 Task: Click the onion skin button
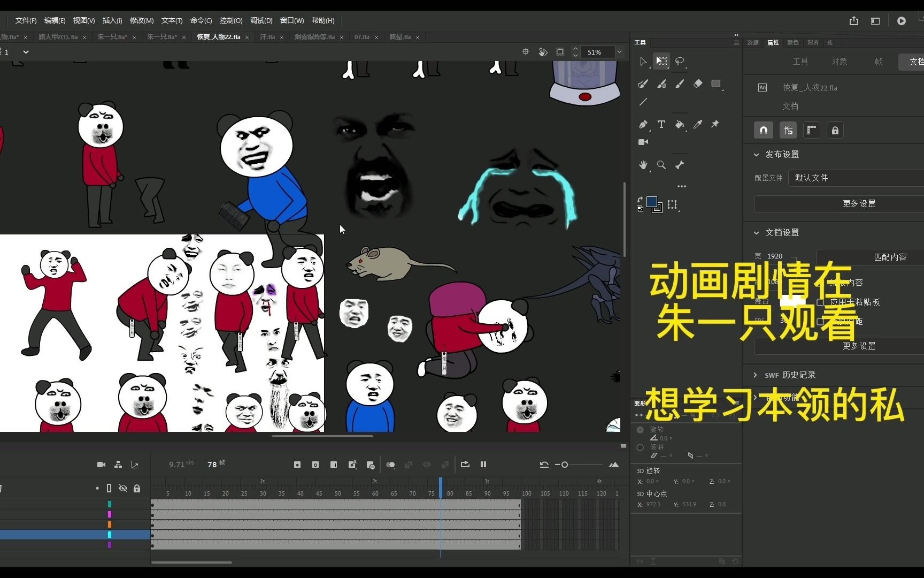coord(390,465)
